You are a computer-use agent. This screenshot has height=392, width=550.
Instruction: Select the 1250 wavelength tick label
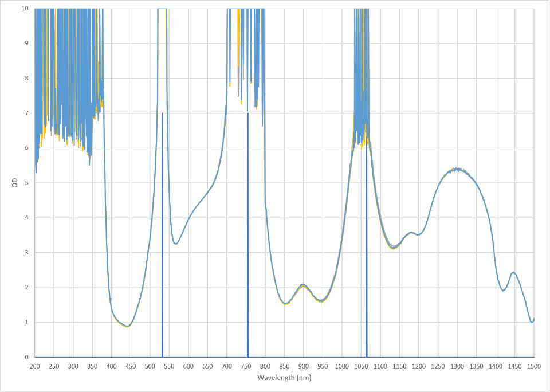click(438, 366)
